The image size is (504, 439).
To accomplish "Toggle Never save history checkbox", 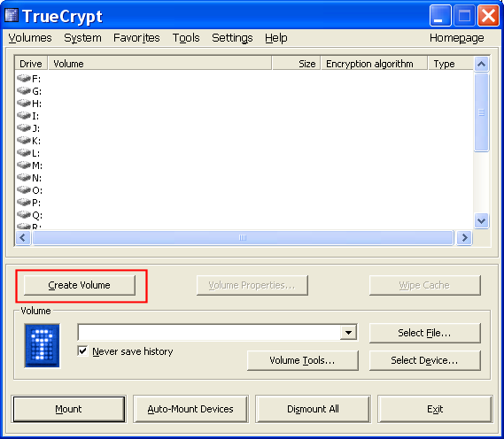I will 82,350.
